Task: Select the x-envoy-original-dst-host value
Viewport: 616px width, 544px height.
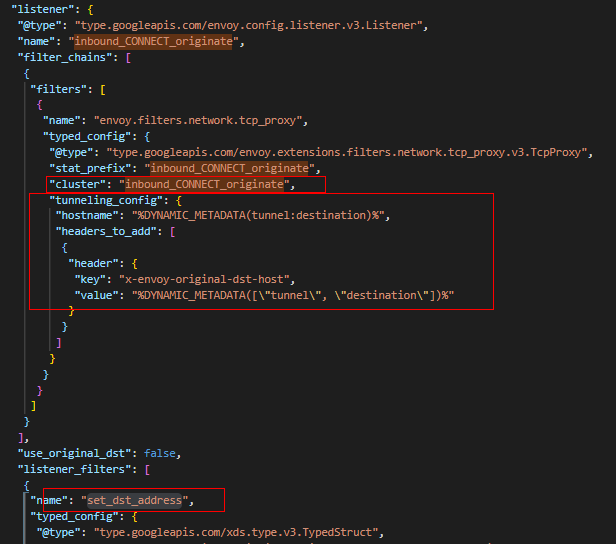Action: [204, 279]
